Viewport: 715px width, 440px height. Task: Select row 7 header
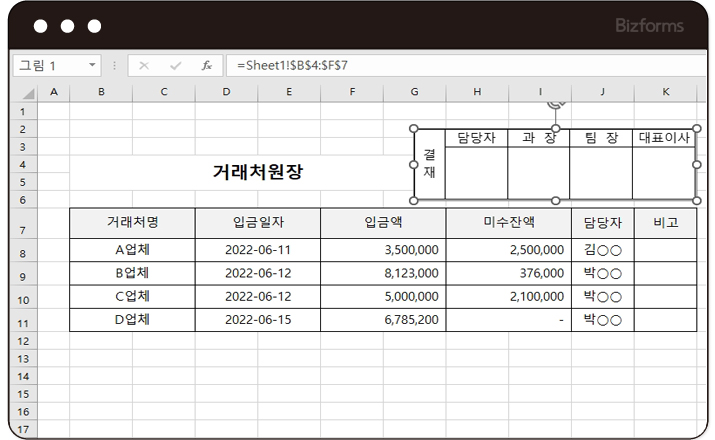23,223
